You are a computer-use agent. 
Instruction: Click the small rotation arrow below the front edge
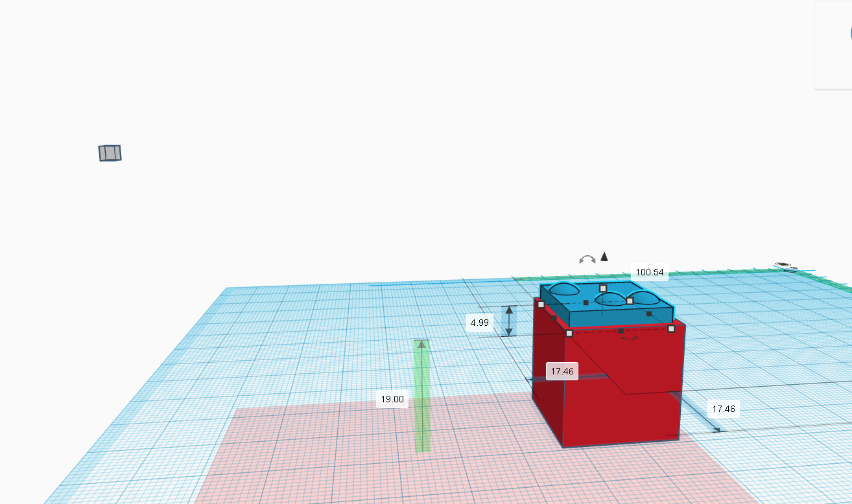[x=630, y=338]
